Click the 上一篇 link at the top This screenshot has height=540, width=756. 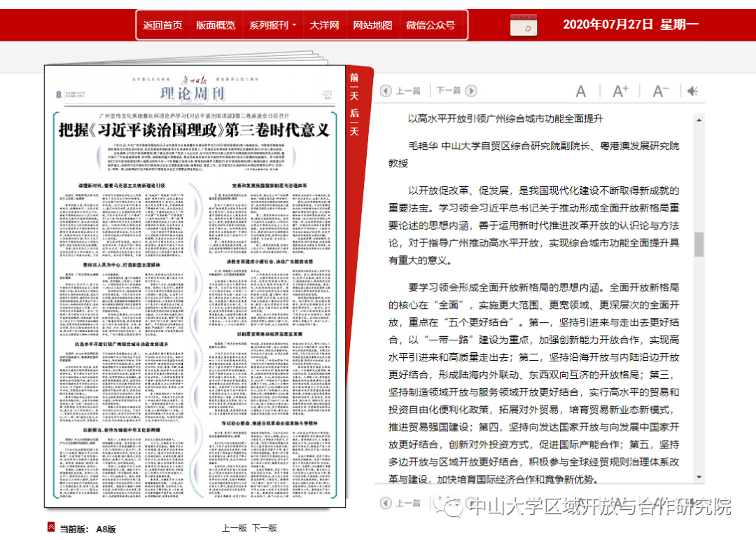pos(408,91)
